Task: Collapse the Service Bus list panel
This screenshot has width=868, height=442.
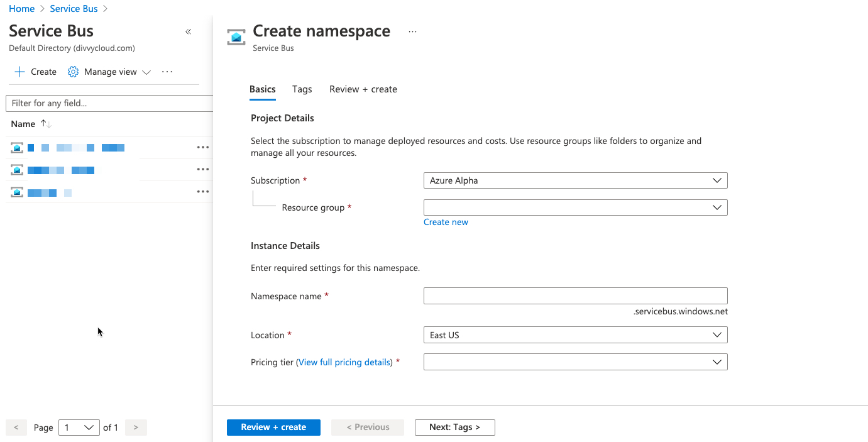Action: click(x=188, y=31)
